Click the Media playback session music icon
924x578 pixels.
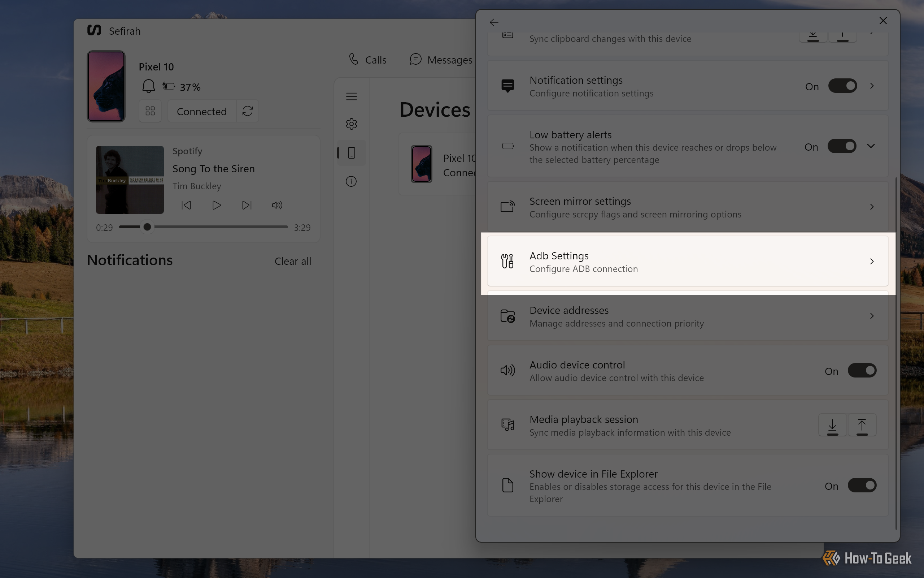coord(507,425)
